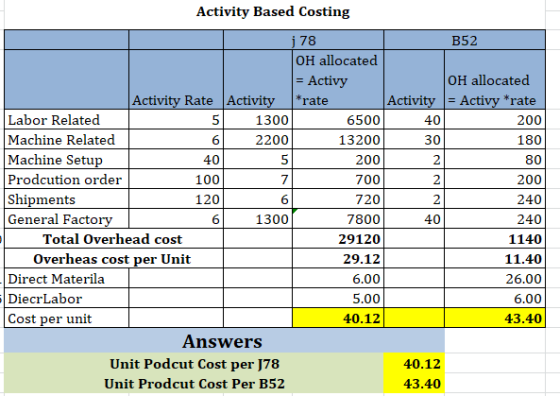Select Labor Related j 78 activity 1300

(x=258, y=120)
